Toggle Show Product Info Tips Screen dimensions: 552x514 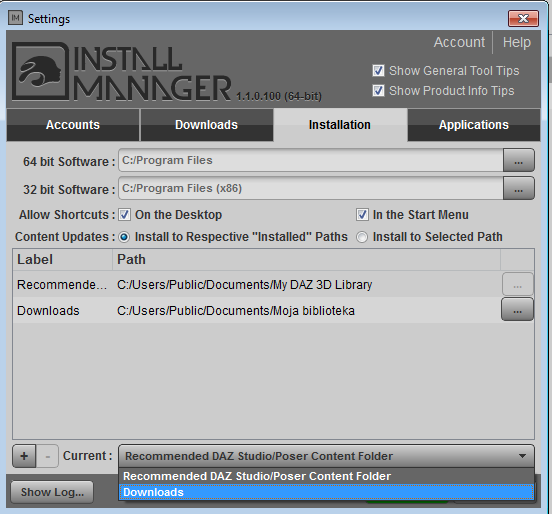click(x=378, y=90)
